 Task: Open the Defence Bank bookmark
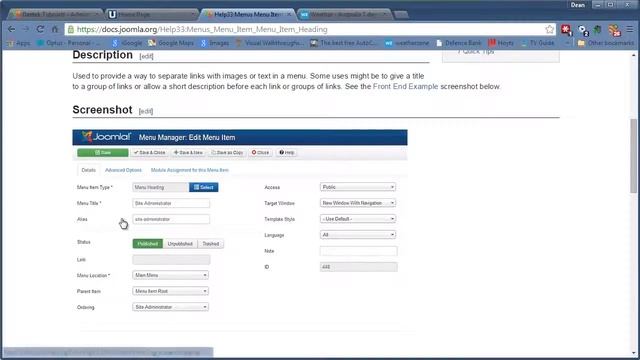(458, 43)
